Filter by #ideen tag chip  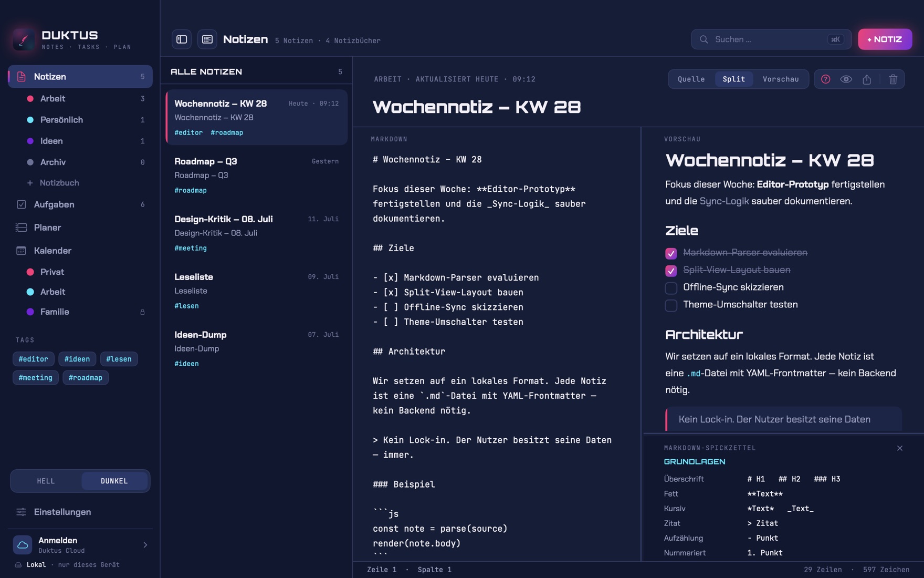click(77, 359)
